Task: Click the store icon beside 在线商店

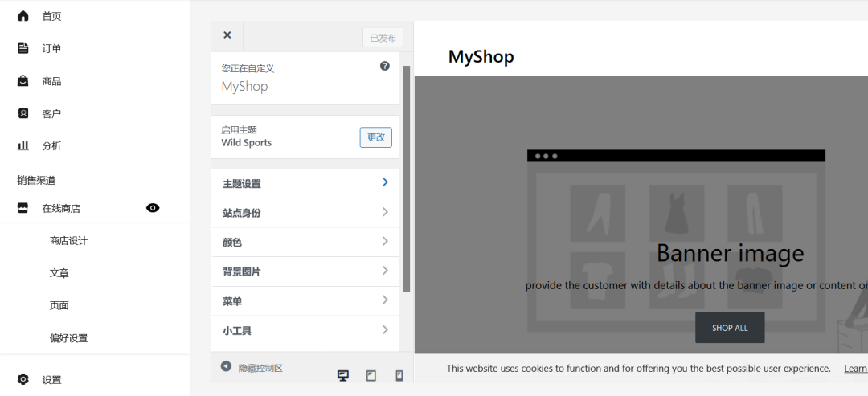Action: 23,208
